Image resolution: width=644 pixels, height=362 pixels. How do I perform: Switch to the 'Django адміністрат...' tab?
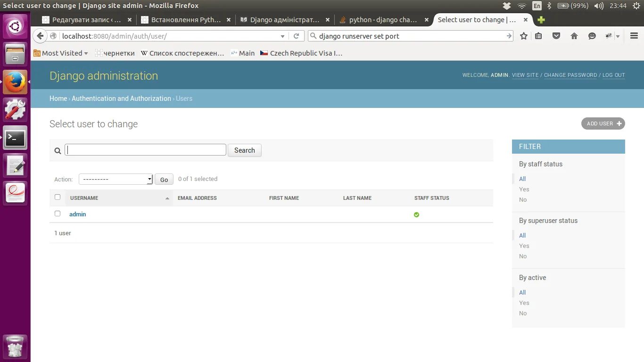(x=284, y=20)
